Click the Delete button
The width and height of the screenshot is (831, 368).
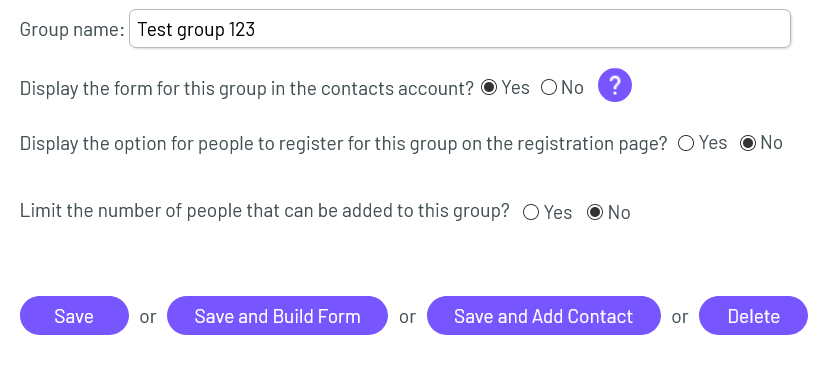tap(753, 316)
